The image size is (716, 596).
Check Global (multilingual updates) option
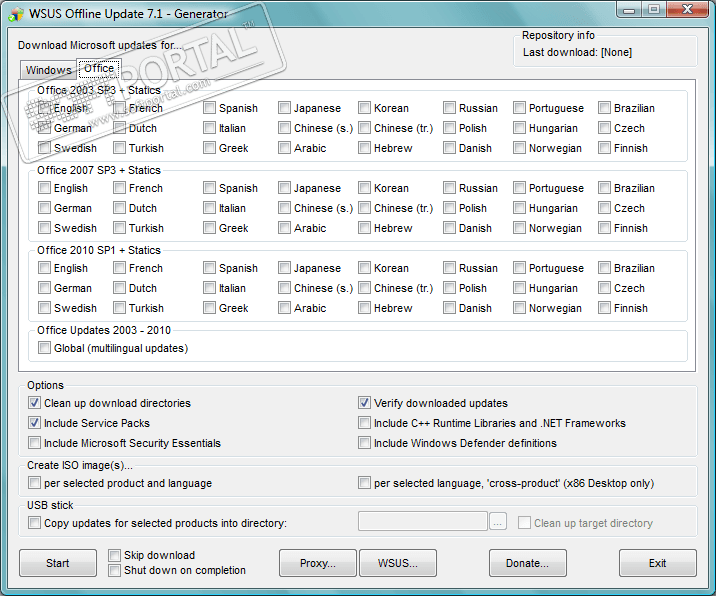point(44,348)
